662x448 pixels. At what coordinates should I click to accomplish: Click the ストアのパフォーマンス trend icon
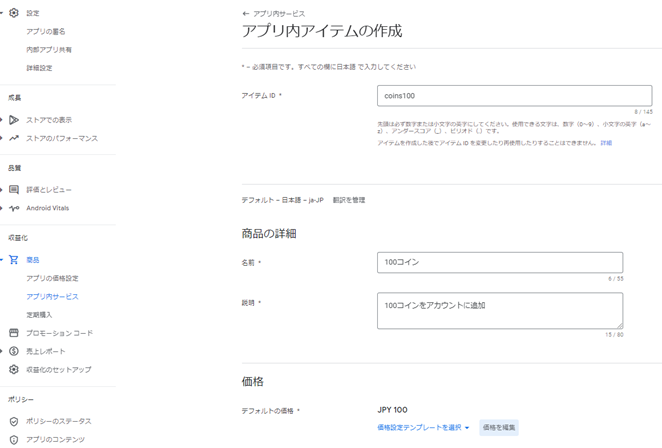coord(14,138)
